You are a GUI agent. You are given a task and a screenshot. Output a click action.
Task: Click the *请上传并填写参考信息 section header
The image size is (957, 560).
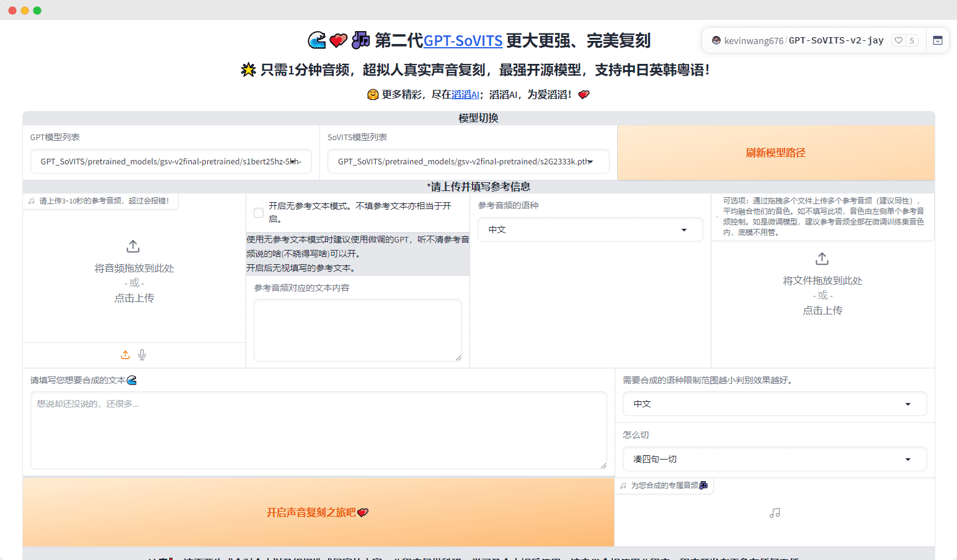pos(478,187)
